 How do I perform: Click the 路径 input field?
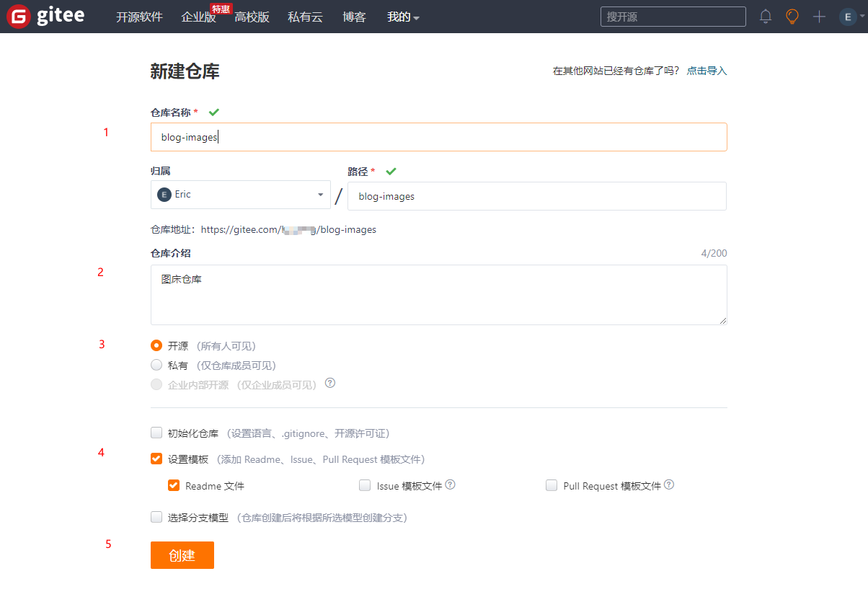(537, 196)
